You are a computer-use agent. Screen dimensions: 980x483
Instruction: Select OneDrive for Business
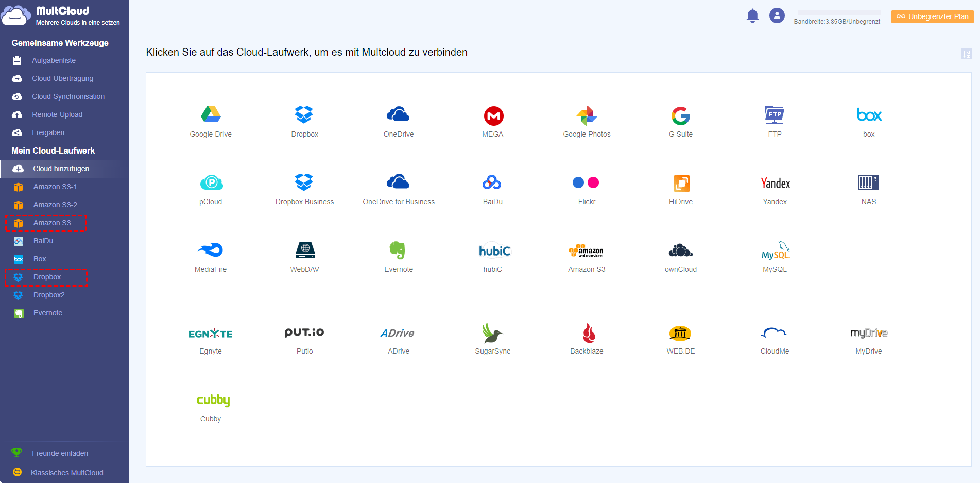399,189
